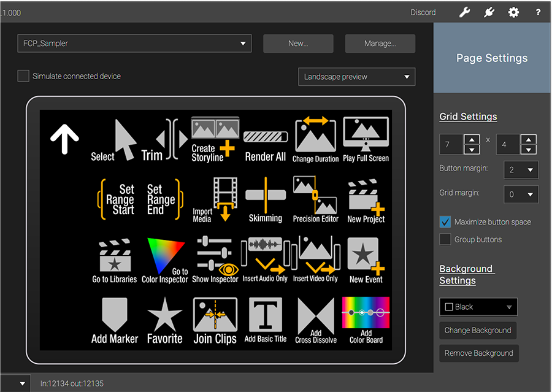
Task: Click the Button margin value field
Action: [x=521, y=170]
